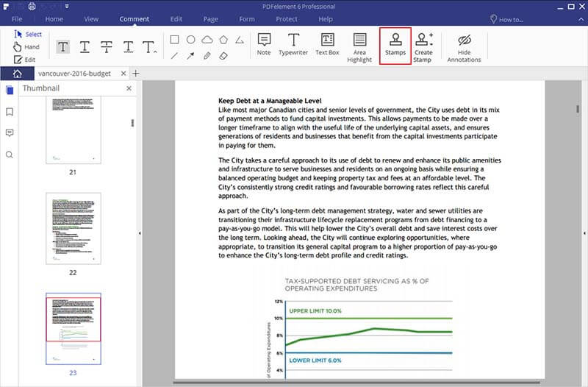Choose the Area Highlight tool

(x=359, y=48)
